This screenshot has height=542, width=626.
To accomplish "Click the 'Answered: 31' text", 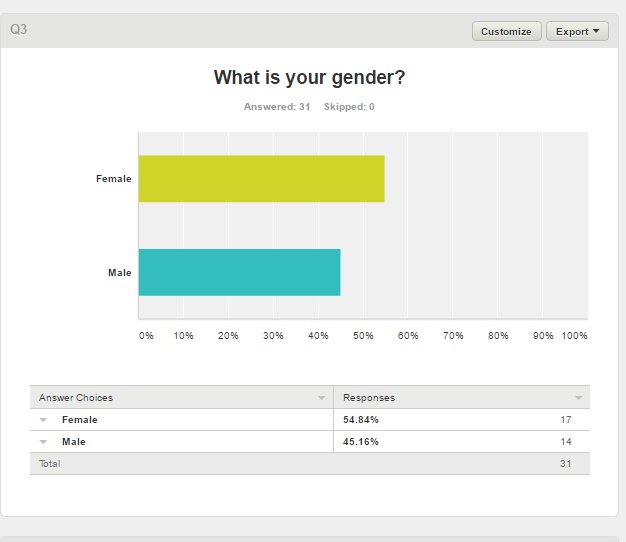I will coord(277,107).
